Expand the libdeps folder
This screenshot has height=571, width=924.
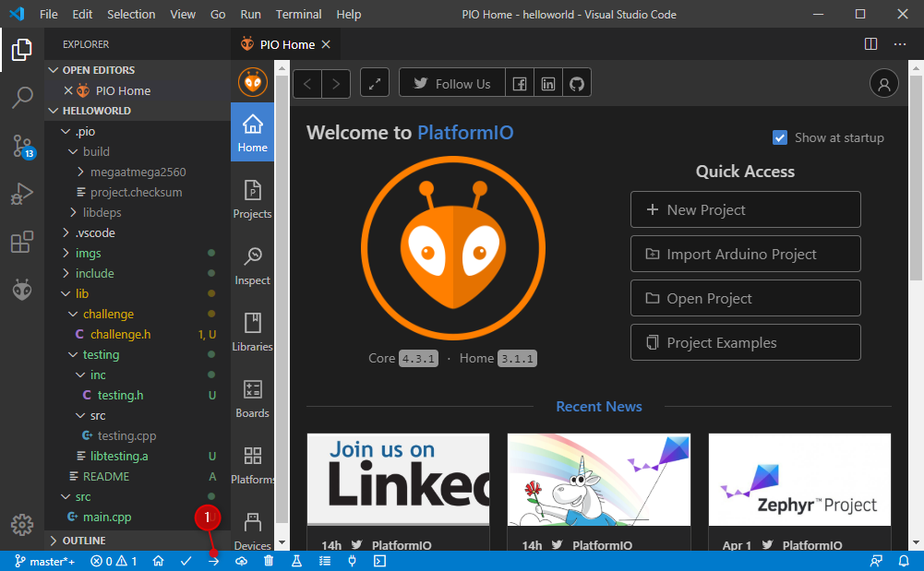click(138, 212)
